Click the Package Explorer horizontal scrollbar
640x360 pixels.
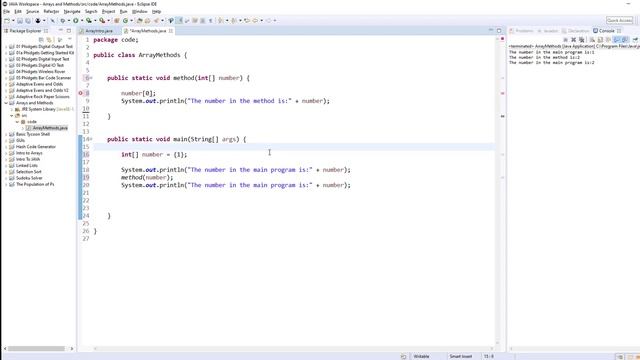pyautogui.click(x=36, y=349)
